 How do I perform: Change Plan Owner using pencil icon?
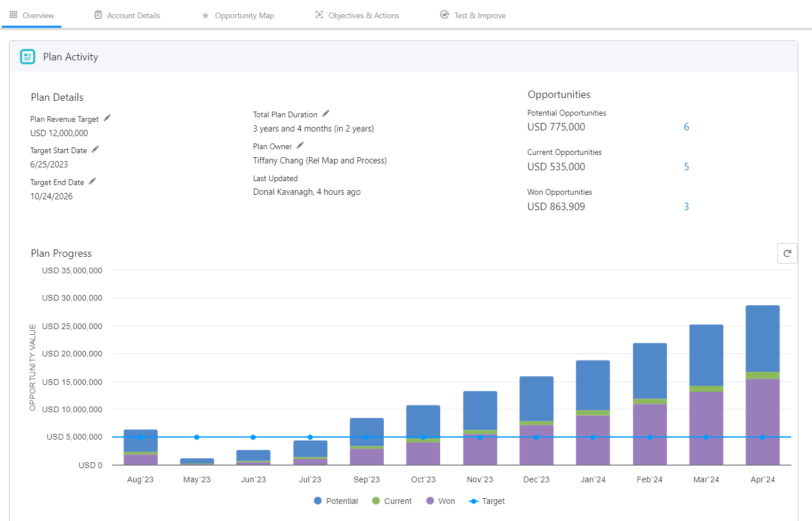pyautogui.click(x=300, y=145)
